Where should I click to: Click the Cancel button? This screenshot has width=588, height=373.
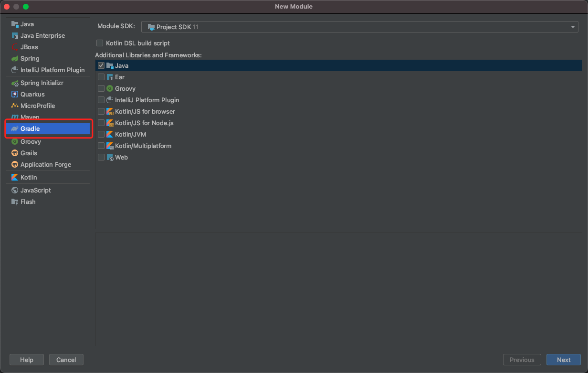tap(66, 360)
